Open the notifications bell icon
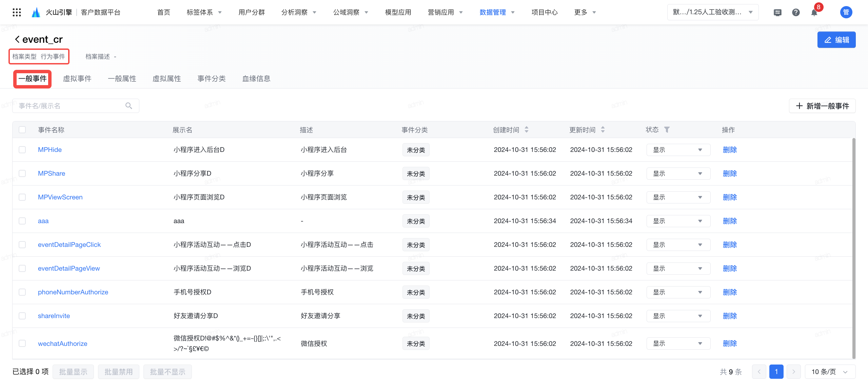 [814, 13]
